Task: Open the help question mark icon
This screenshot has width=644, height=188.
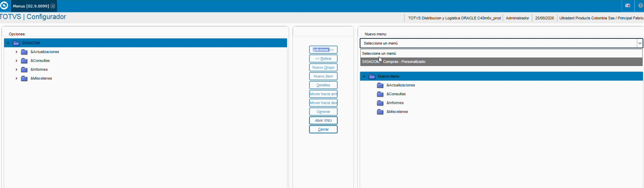Action: click(x=640, y=6)
